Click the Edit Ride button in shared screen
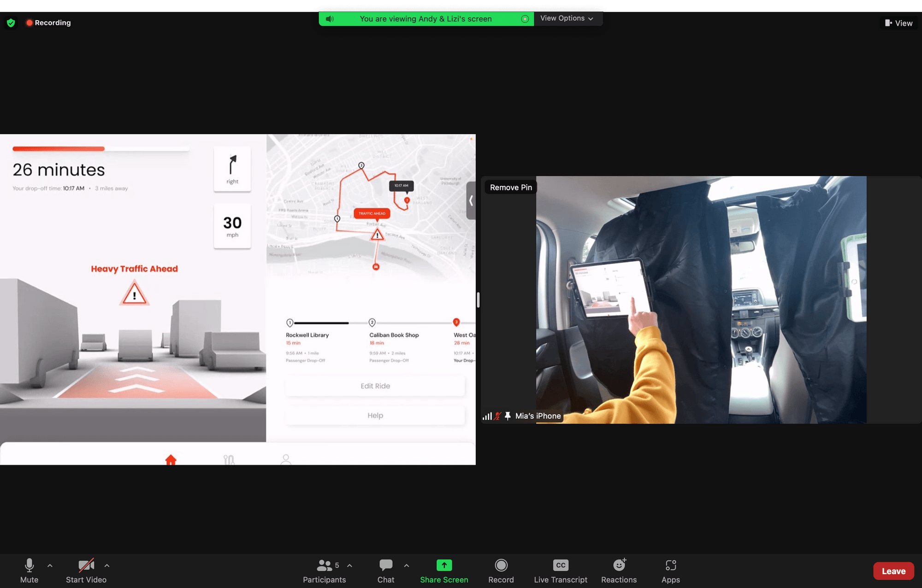Screen dimensions: 922x588 coord(375,386)
